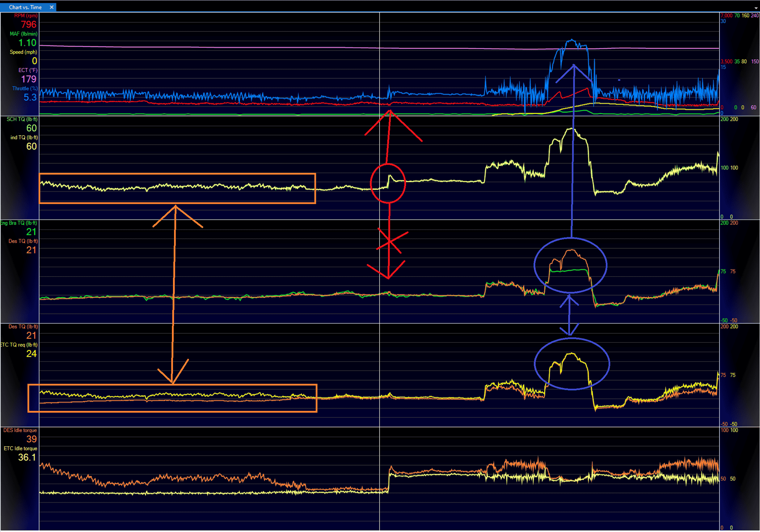
Task: Select the Chart vs. Time tab
Action: pyautogui.click(x=25, y=7)
